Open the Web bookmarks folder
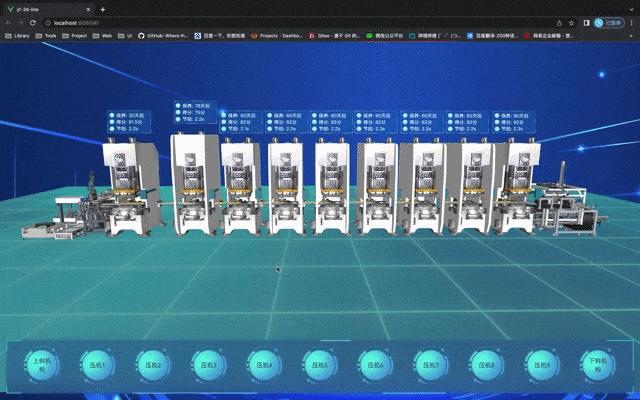This screenshot has width=640, height=400. (103, 35)
